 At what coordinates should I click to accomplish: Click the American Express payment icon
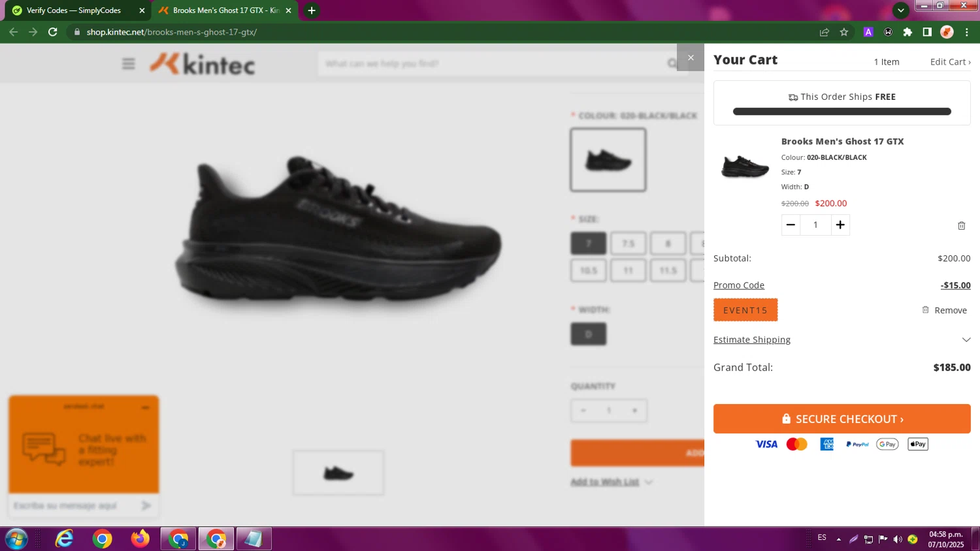click(x=826, y=444)
